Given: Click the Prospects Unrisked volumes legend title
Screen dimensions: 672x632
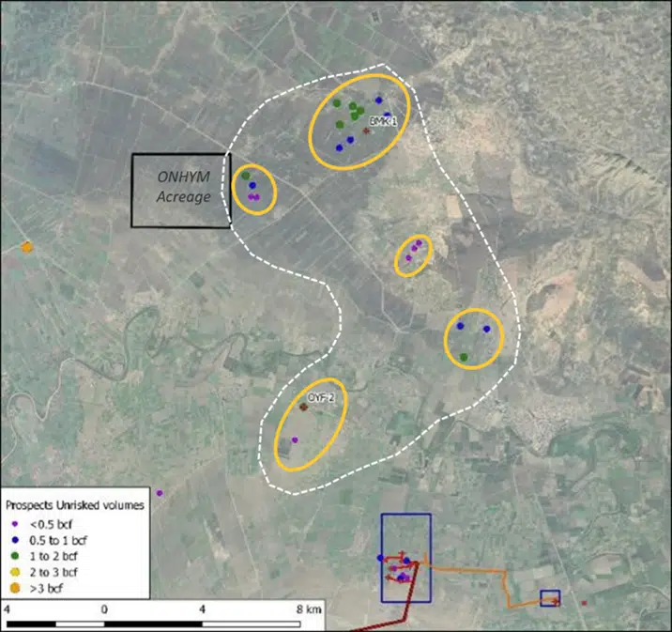Looking at the screenshot, I should pos(74,505).
